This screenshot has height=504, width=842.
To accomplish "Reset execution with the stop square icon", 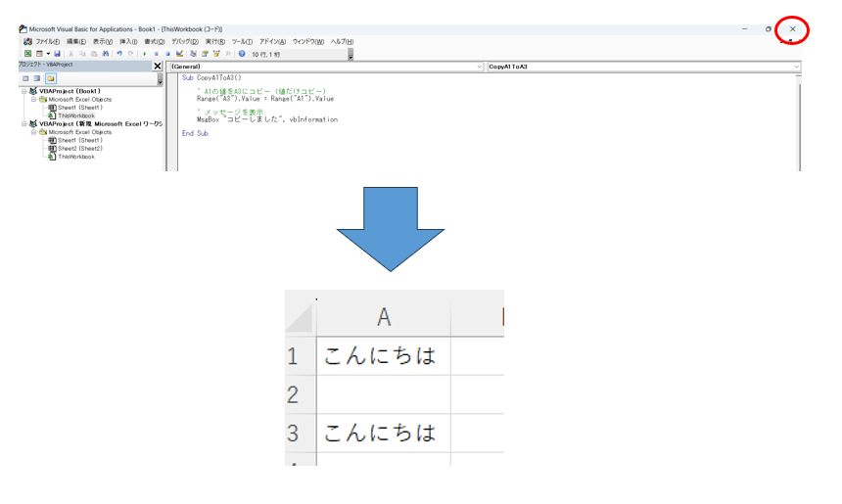I will point(167,54).
